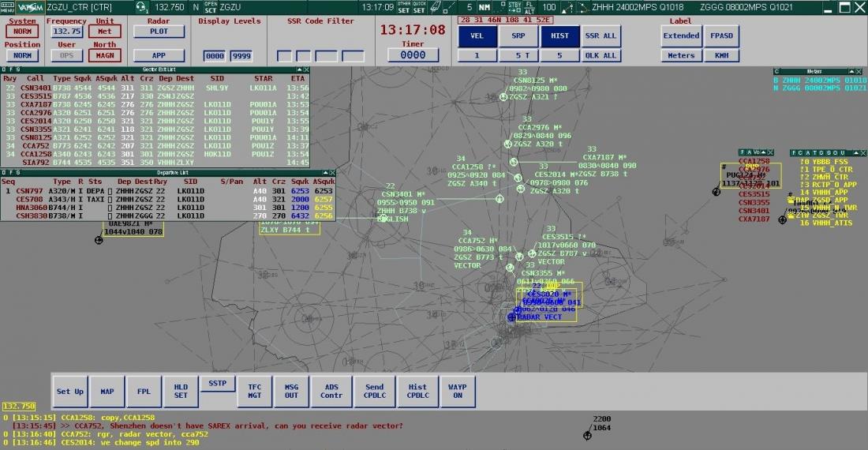Click the STBY mode icon
Screen dimensions: 868x450
[514, 7]
